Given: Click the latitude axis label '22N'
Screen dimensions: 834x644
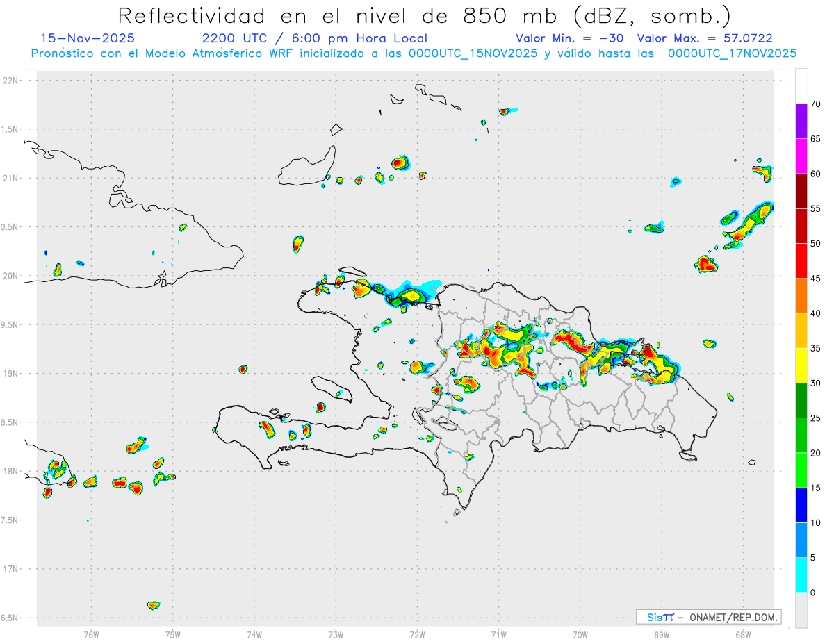Looking at the screenshot, I should pyautogui.click(x=12, y=81).
